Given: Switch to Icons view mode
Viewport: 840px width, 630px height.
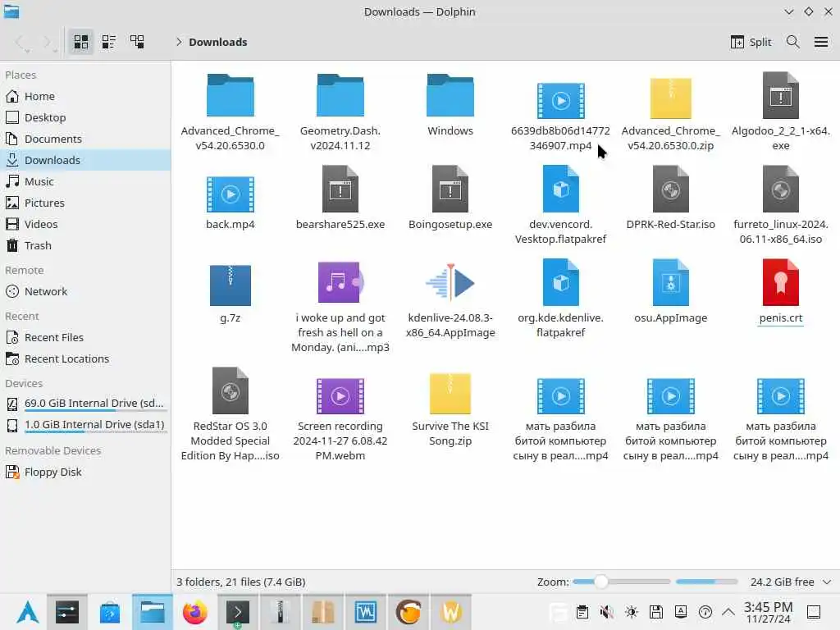Looking at the screenshot, I should [81, 42].
